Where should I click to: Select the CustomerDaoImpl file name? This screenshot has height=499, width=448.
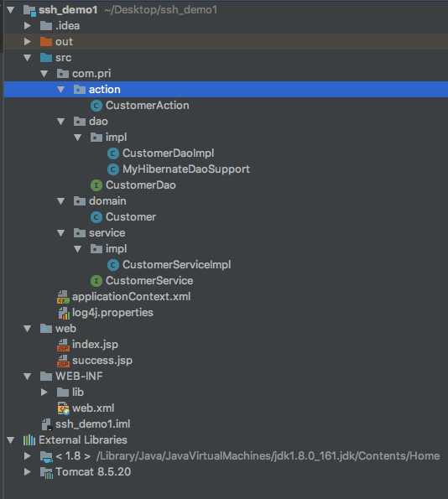[x=168, y=153]
